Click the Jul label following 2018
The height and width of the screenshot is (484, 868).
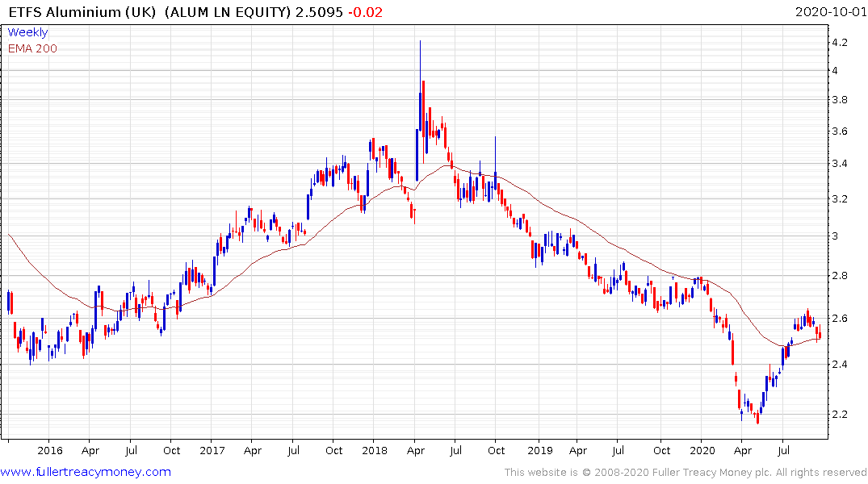point(455,450)
